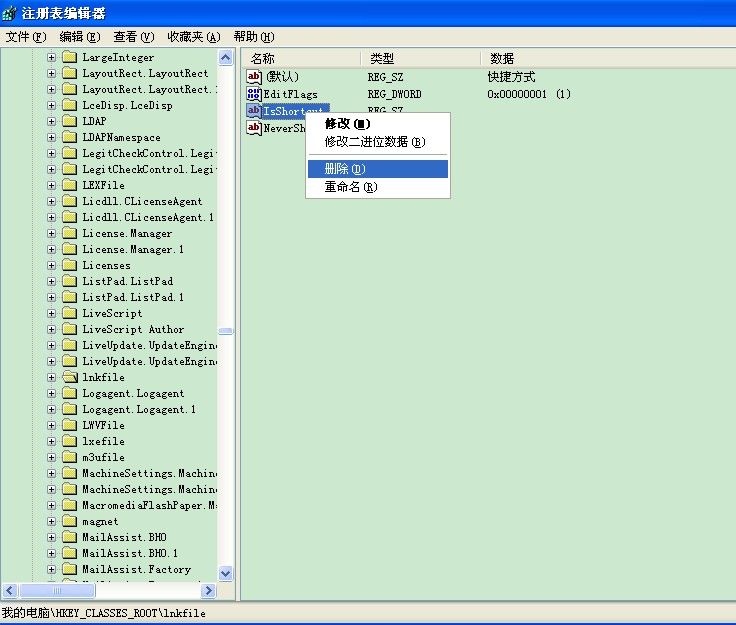Expand the lnkfile key node
Viewport: 736px width, 625px height.
tap(51, 377)
